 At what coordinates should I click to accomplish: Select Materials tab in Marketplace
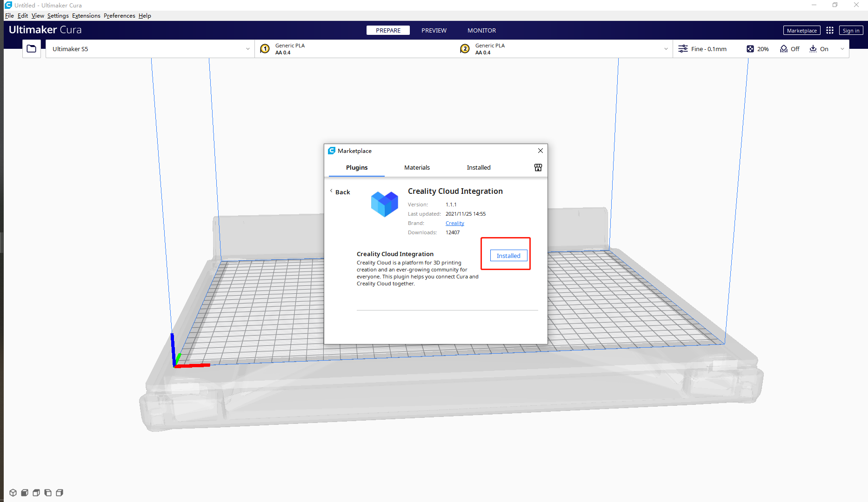tap(417, 167)
